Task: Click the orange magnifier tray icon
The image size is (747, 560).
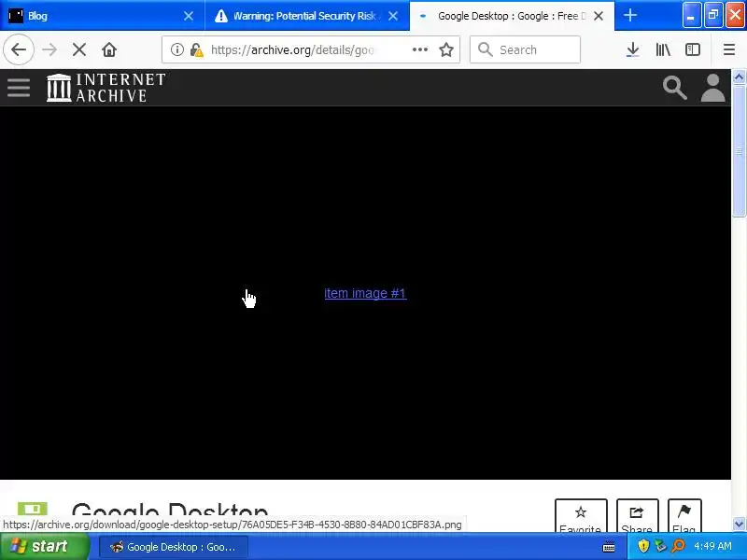Action: 678,546
